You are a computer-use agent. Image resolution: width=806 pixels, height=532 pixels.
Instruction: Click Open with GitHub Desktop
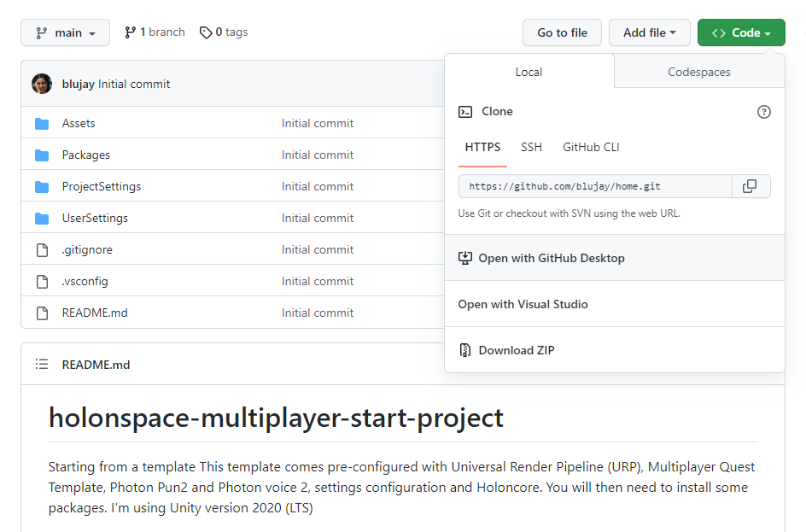pos(614,258)
